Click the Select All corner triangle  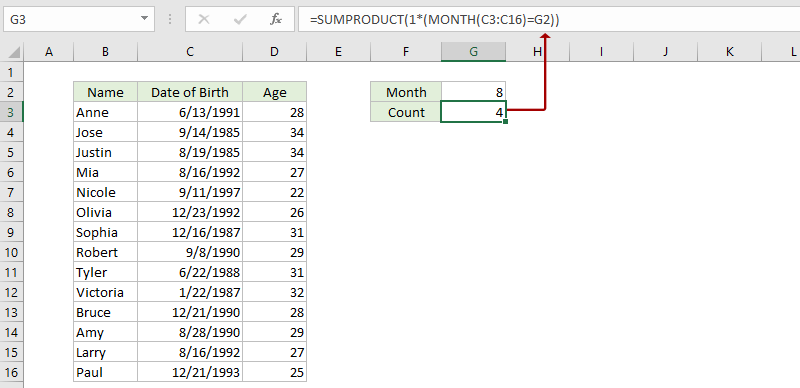tap(14, 52)
